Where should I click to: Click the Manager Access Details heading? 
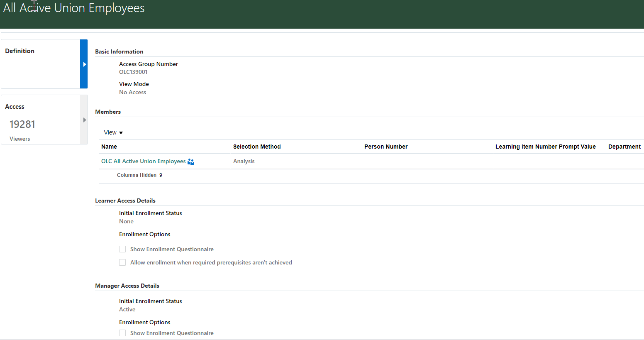click(x=127, y=286)
